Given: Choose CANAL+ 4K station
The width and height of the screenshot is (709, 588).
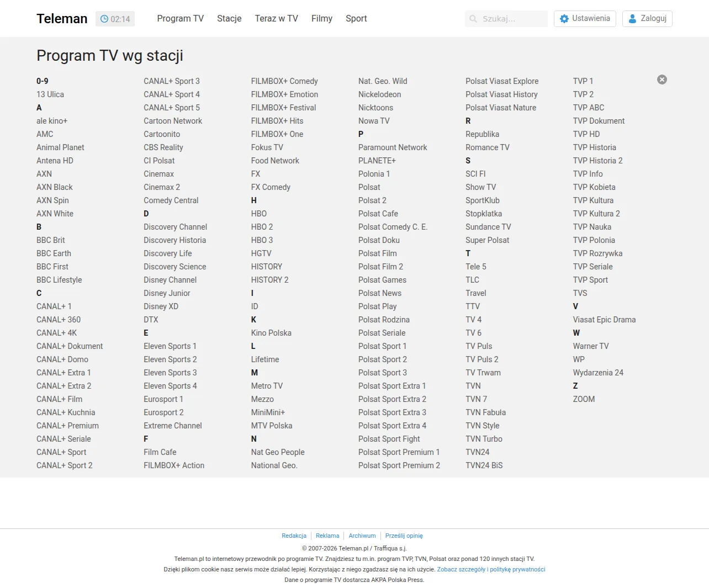Looking at the screenshot, I should [x=57, y=333].
